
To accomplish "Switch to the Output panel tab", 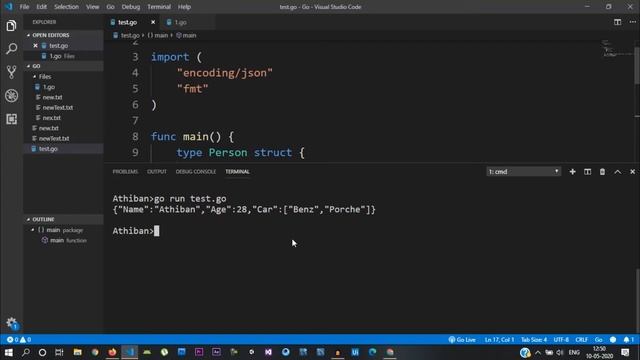I will 157,172.
